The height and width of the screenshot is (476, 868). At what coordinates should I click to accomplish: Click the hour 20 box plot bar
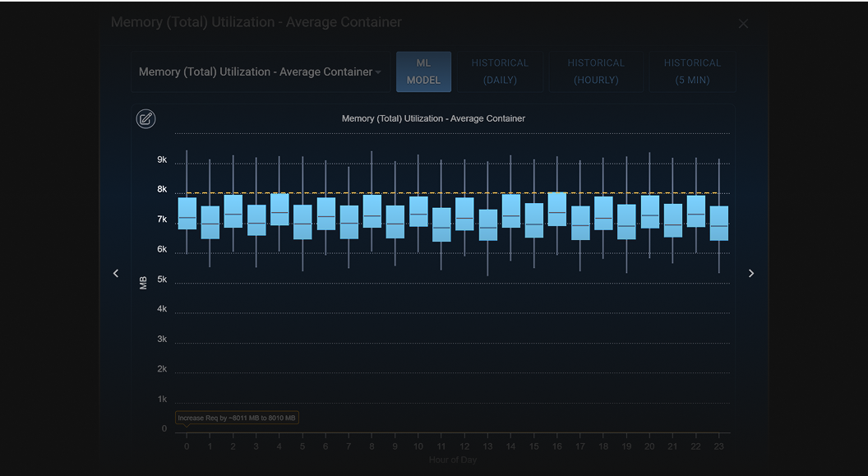click(x=650, y=211)
